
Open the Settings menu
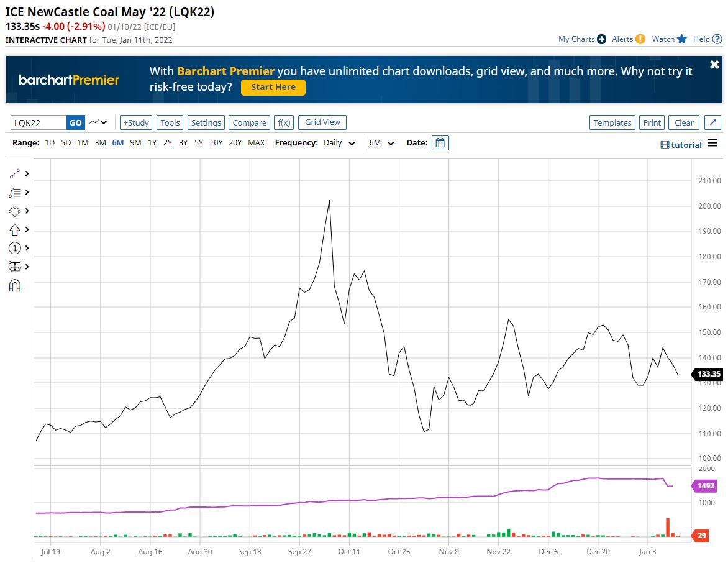point(206,122)
